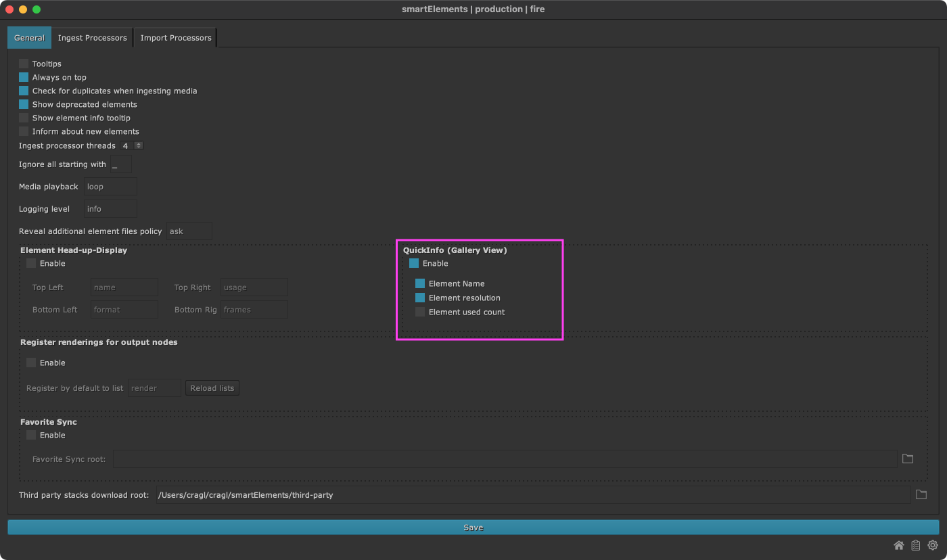Viewport: 947px width, 560px height.
Task: Open the Logging level dropdown
Action: [110, 209]
